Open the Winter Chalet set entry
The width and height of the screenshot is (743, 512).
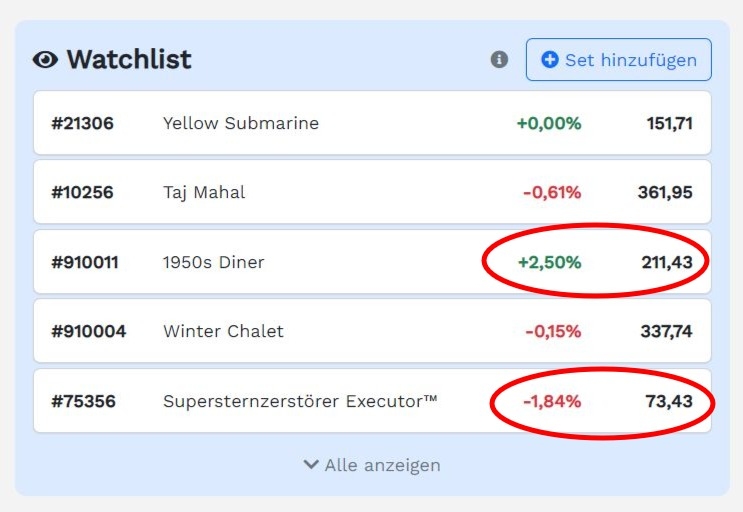[372, 331]
